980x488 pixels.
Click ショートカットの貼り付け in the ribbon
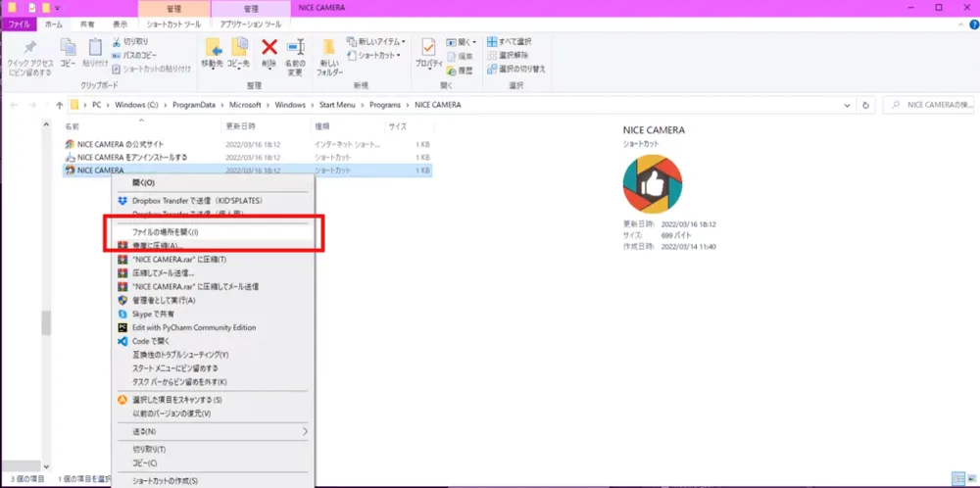pyautogui.click(x=152, y=69)
